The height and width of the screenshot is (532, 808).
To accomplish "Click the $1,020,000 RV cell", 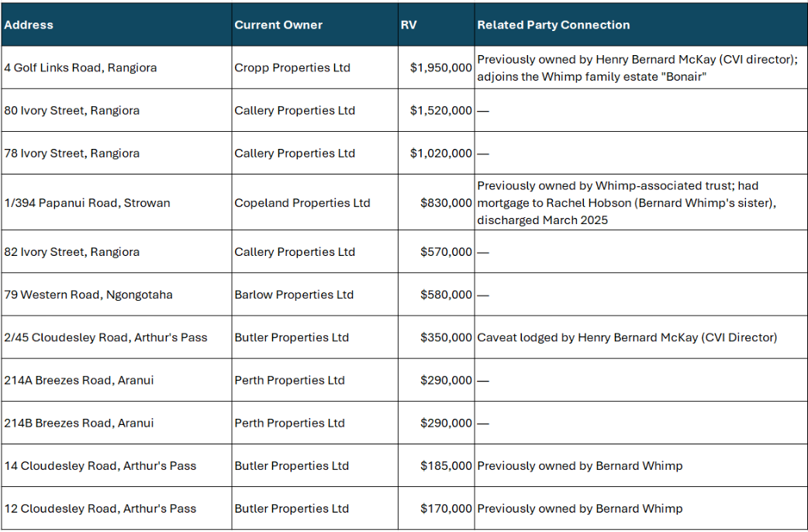I will tap(440, 153).
